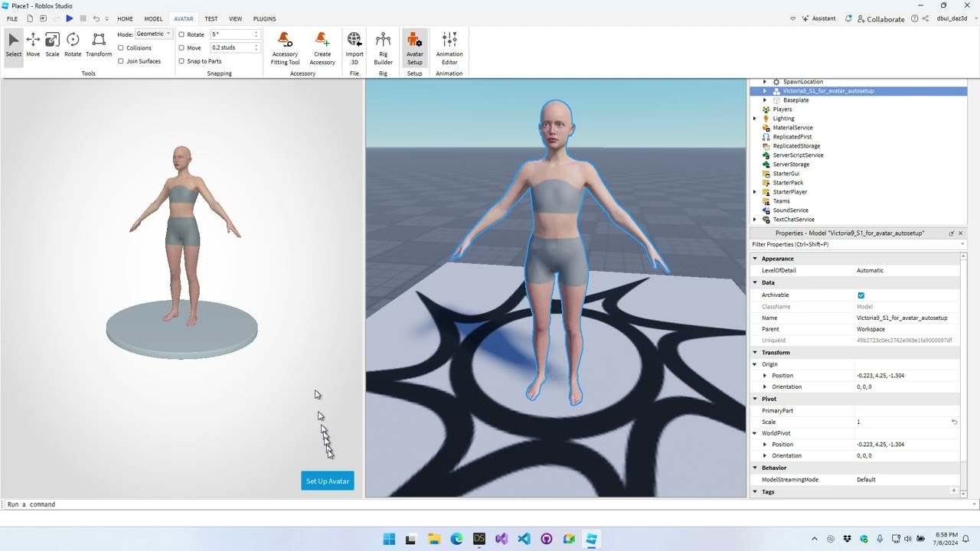This screenshot has height=551, width=980.
Task: Expand Victoria9_S1_for_avatar_autosetup node arrow
Action: click(x=764, y=91)
